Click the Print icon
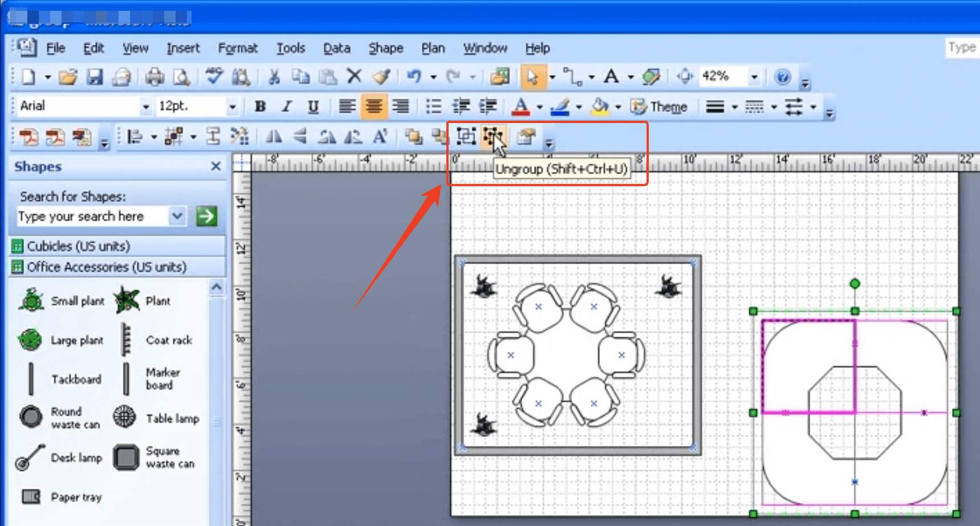This screenshot has height=526, width=980. [154, 77]
